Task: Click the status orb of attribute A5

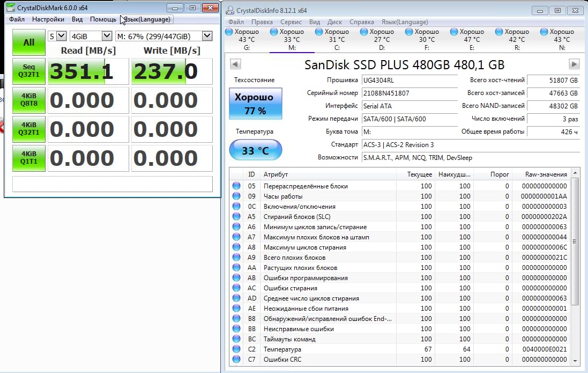Action: click(236, 216)
